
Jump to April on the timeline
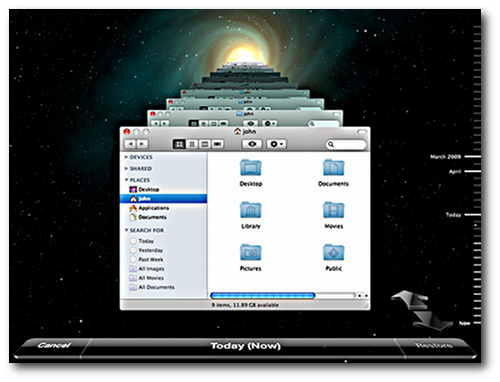click(455, 172)
